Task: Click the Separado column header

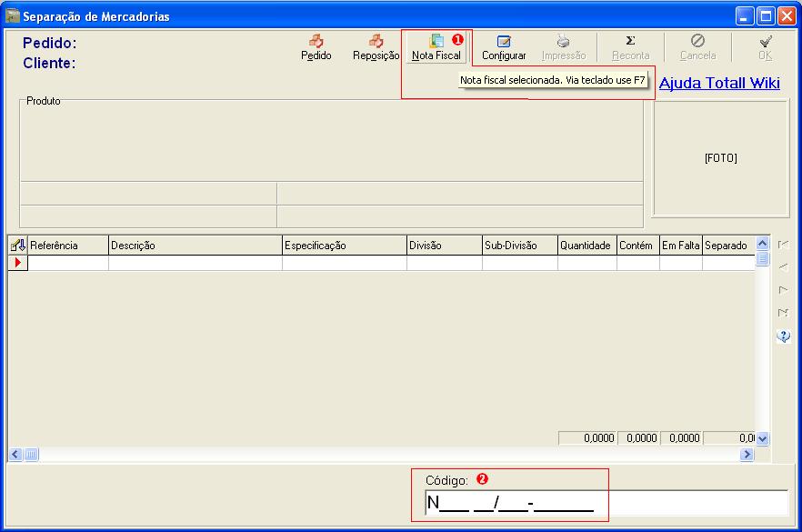Action: click(728, 246)
